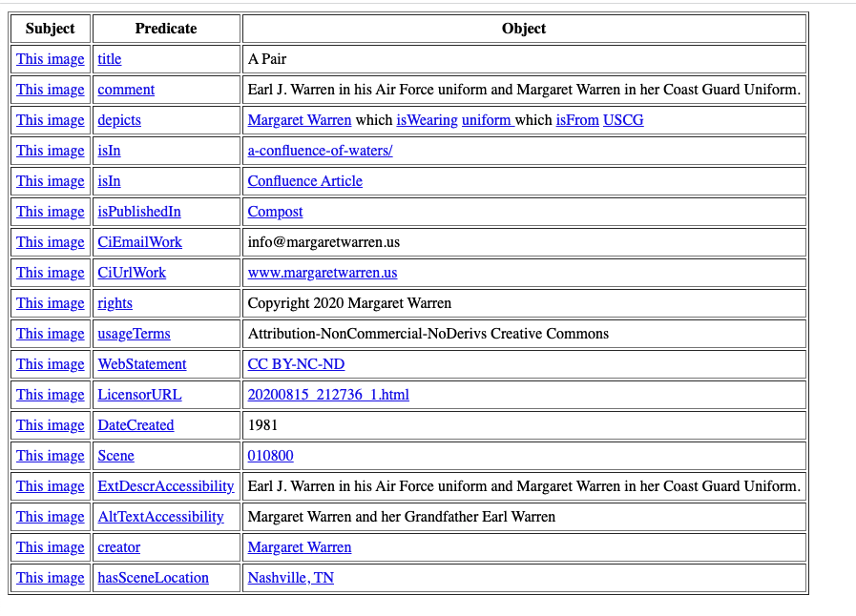This screenshot has height=616, width=856.
Task: Click the 'Subject' column header
Action: pos(51,29)
